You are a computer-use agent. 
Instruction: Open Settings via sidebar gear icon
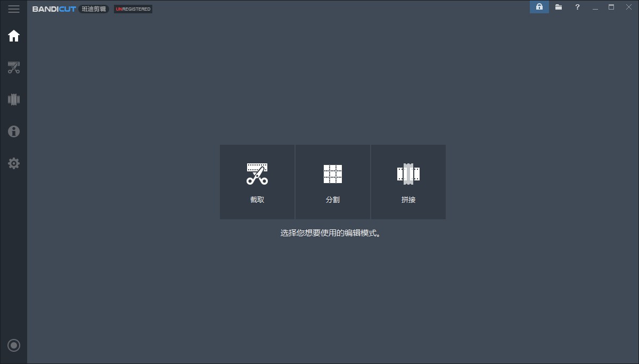(x=14, y=163)
